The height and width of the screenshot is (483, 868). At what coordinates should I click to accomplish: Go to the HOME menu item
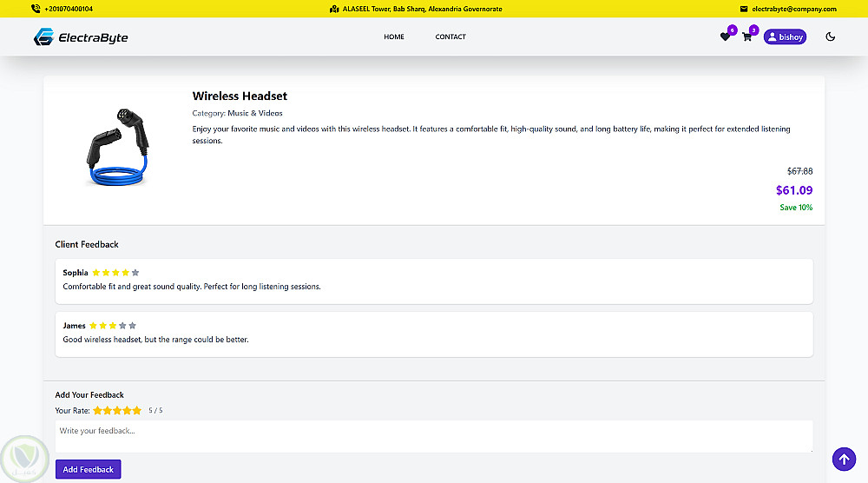pyautogui.click(x=394, y=37)
